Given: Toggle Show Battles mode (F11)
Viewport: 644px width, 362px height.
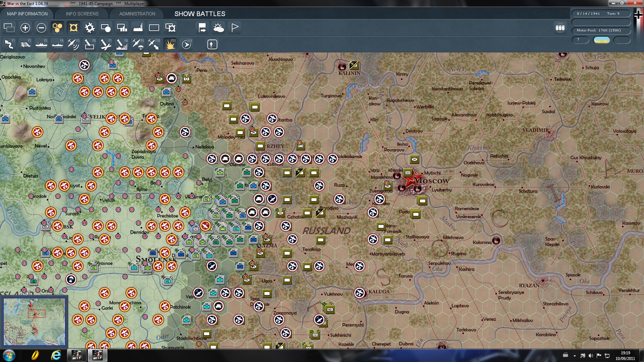Looking at the screenshot, I should point(170,44).
